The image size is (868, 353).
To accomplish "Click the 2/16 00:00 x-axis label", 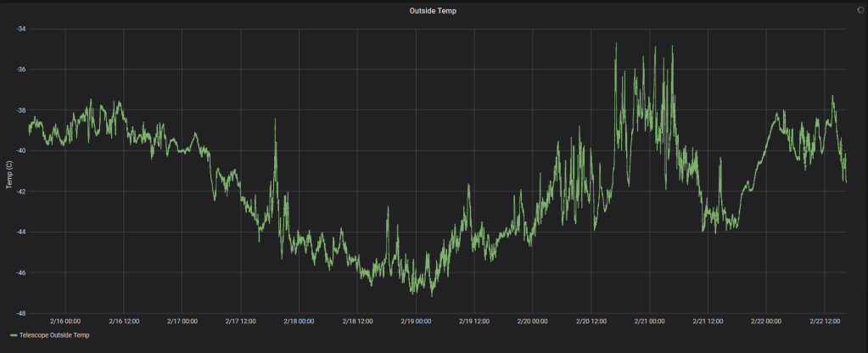I will tap(66, 322).
